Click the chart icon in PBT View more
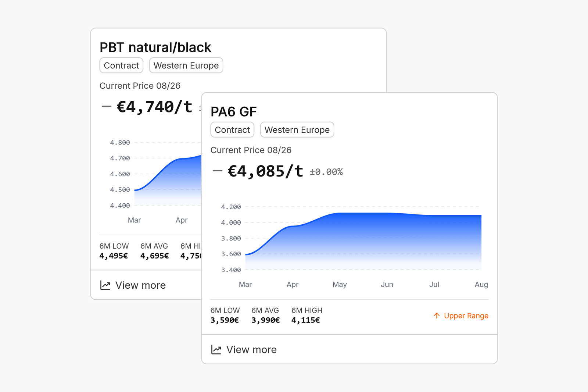The image size is (588, 392). (x=105, y=285)
